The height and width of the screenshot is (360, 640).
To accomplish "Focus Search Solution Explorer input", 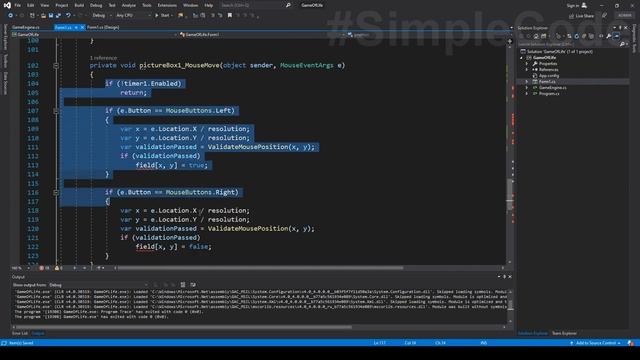I will point(568,44).
